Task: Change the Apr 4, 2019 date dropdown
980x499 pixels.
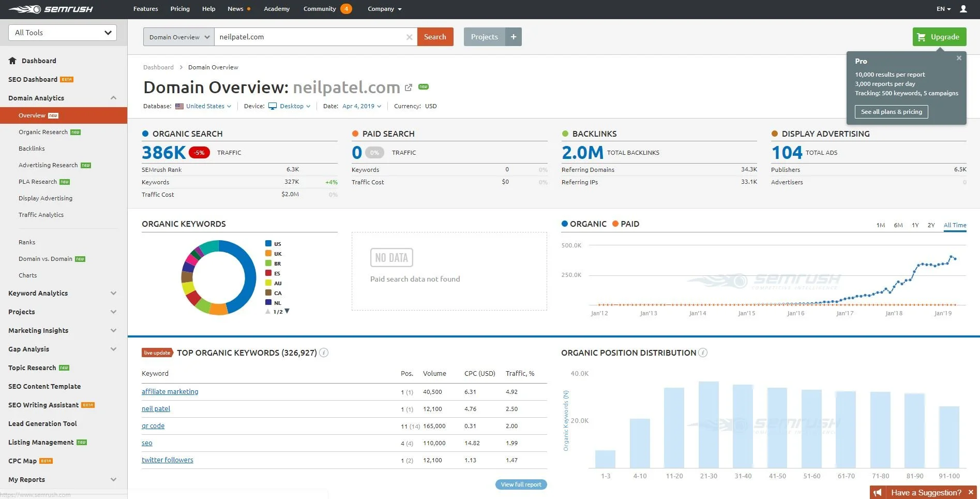Action: click(x=361, y=106)
